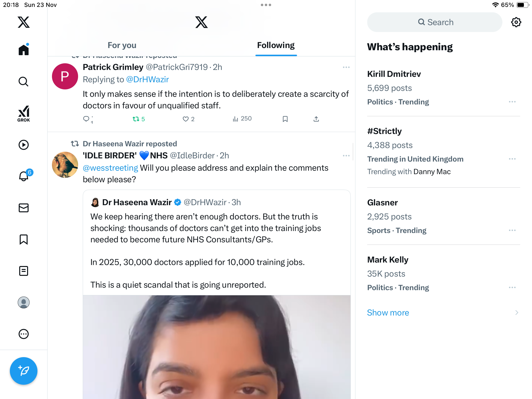Image resolution: width=532 pixels, height=399 pixels.
Task: Open direct messages envelope icon
Action: coord(24,208)
